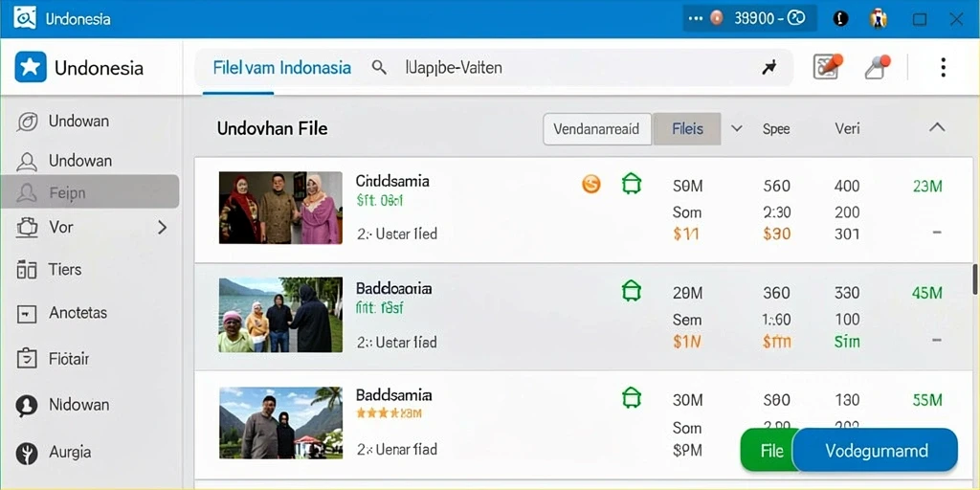The height and width of the screenshot is (490, 980).
Task: Open the Cnddsamia thumbnail
Action: point(280,208)
